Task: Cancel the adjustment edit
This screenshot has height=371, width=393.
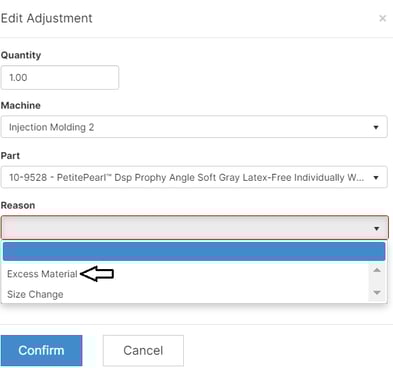Action: tap(143, 351)
